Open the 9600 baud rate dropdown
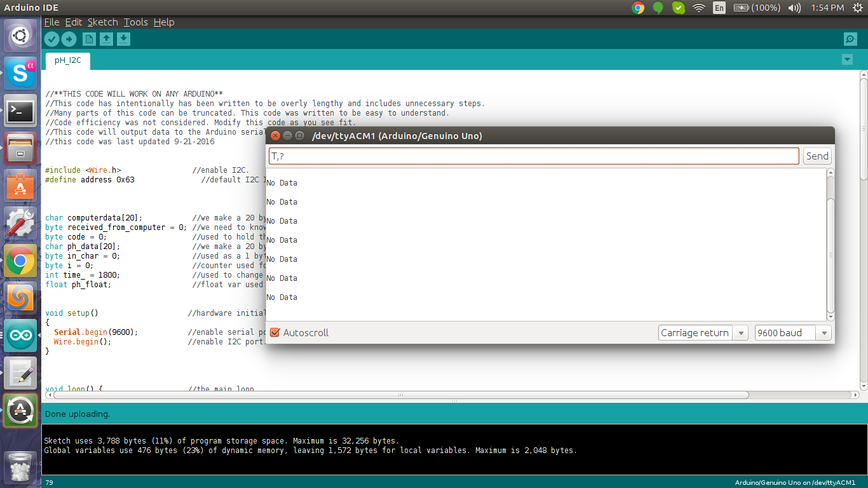Image resolution: width=868 pixels, height=488 pixels. 792,332
